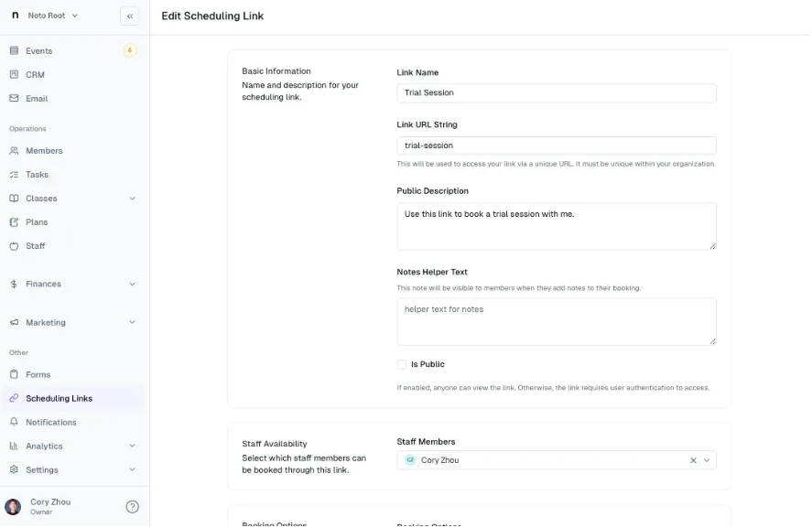Click the Email envelope icon
Viewport: 812px width, 528px height.
[x=14, y=98]
